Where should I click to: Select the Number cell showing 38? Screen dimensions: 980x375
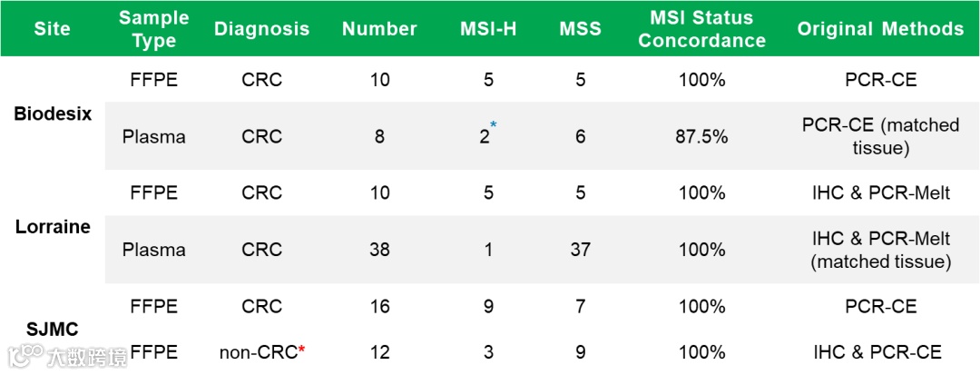pos(379,250)
